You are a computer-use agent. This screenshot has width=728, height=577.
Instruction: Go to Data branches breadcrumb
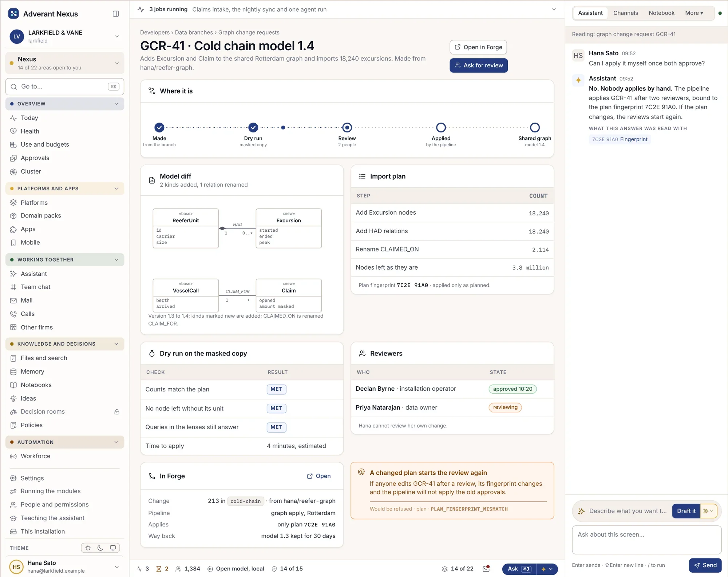tap(194, 32)
